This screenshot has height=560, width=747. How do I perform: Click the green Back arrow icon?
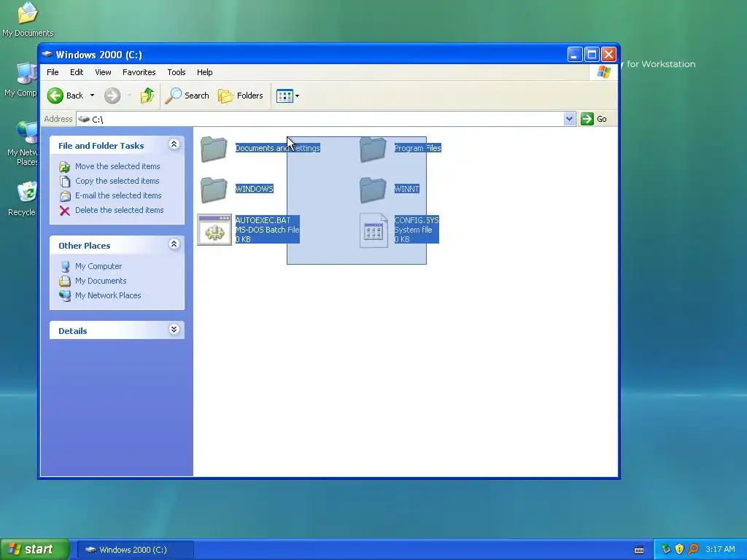55,96
